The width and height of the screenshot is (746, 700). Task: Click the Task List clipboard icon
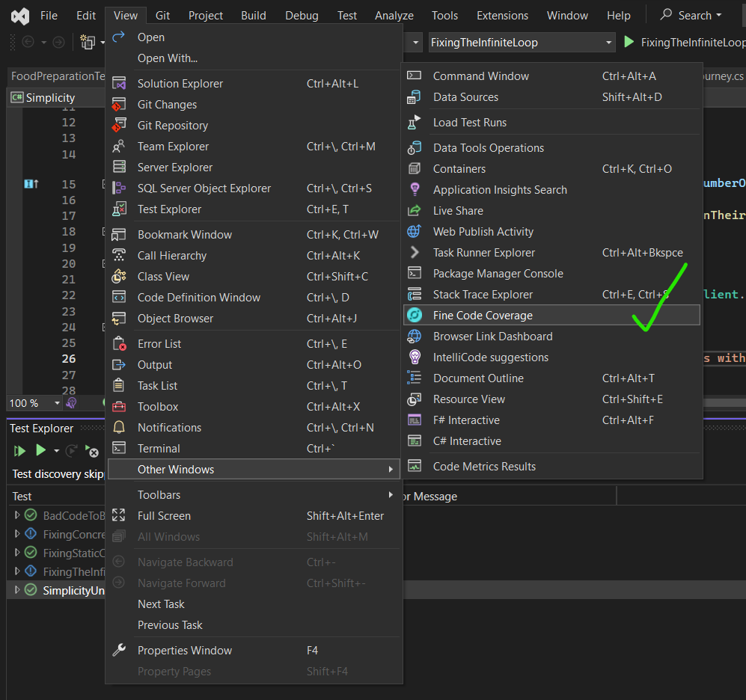coord(119,385)
